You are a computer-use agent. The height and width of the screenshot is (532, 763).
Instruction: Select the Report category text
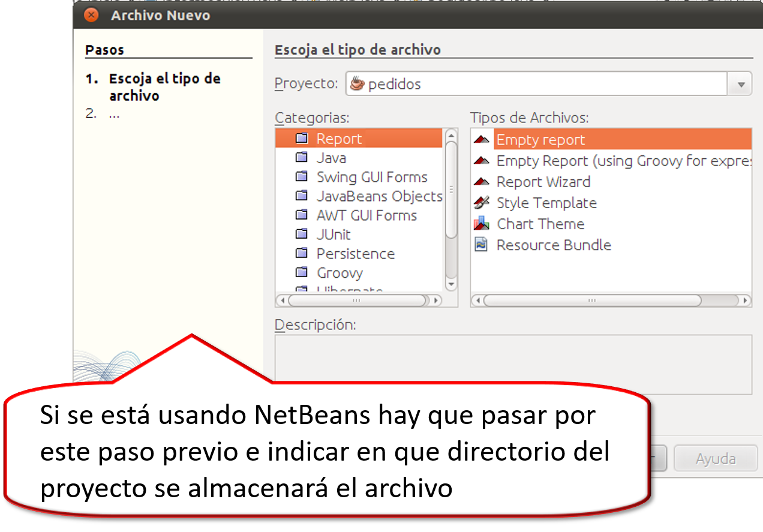(x=339, y=139)
